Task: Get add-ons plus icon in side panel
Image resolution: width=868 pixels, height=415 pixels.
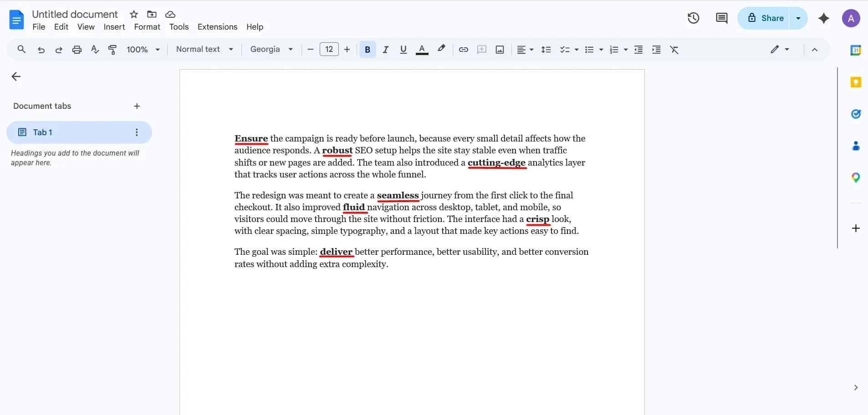Action: pyautogui.click(x=856, y=228)
